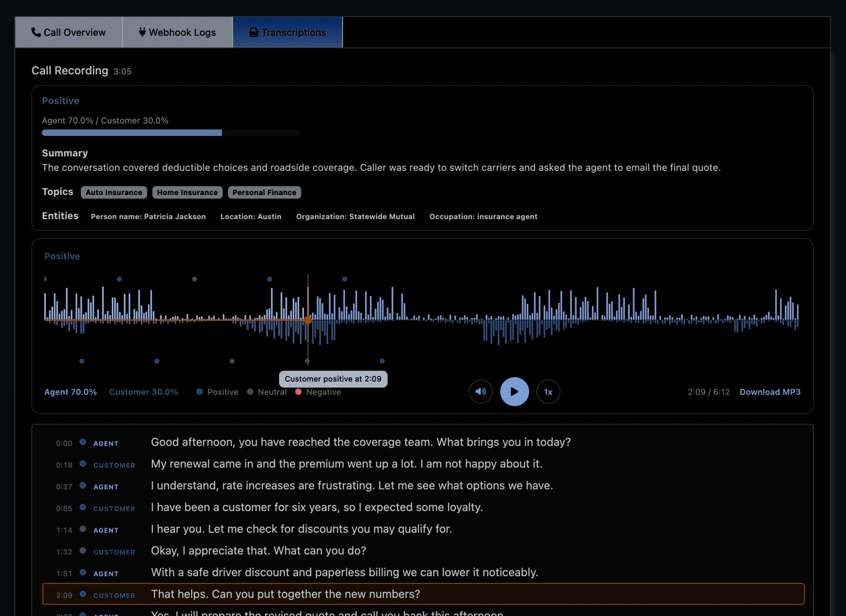Click neutral dot beside 1:32 CUSTOMER row

coord(83,550)
